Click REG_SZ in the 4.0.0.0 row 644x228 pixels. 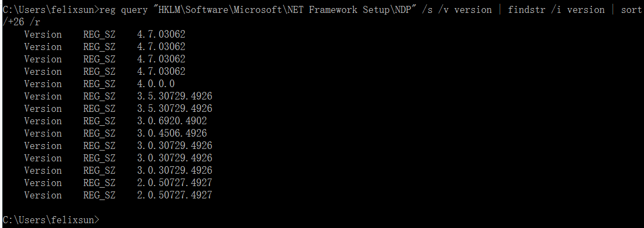tap(99, 84)
